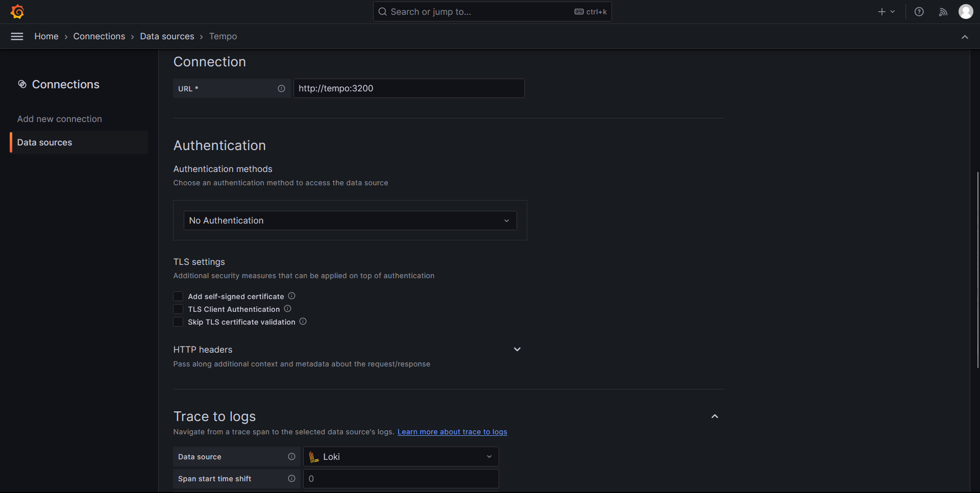Viewport: 980px width, 493px height.
Task: Enable Add self-signed certificate checkbox
Action: pos(178,297)
